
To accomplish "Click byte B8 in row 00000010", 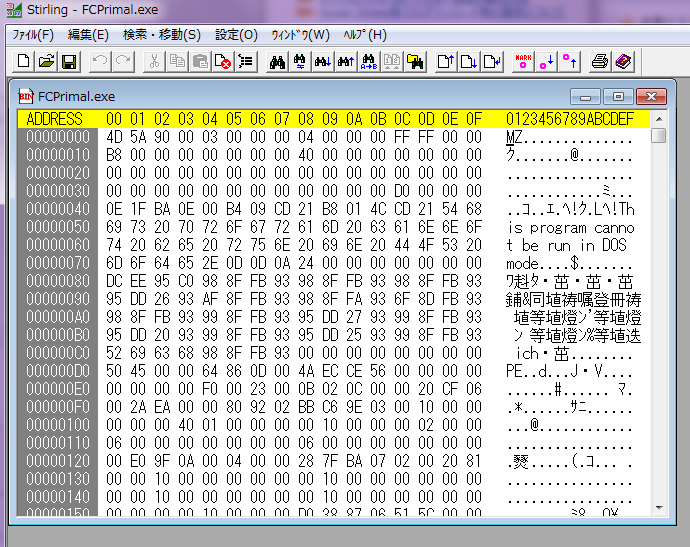I will pos(114,155).
